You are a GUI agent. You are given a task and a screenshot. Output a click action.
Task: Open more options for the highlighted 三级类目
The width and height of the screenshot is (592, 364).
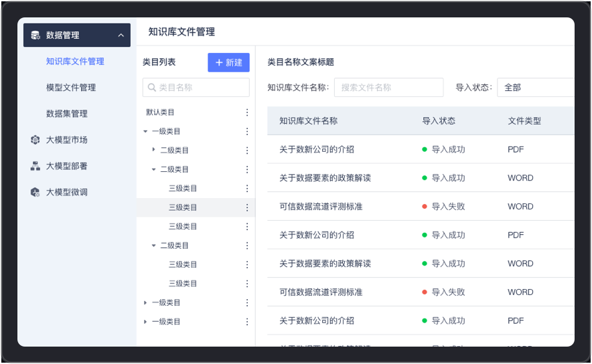tap(246, 207)
